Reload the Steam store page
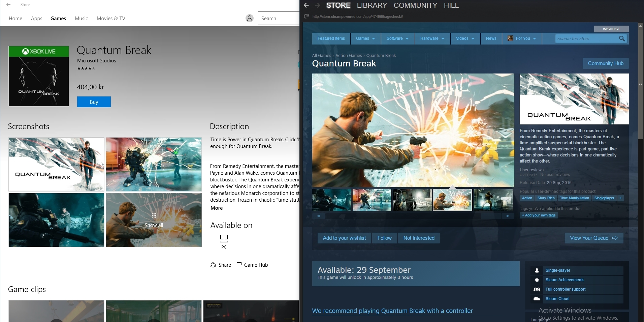The image size is (644, 322). coord(306,16)
